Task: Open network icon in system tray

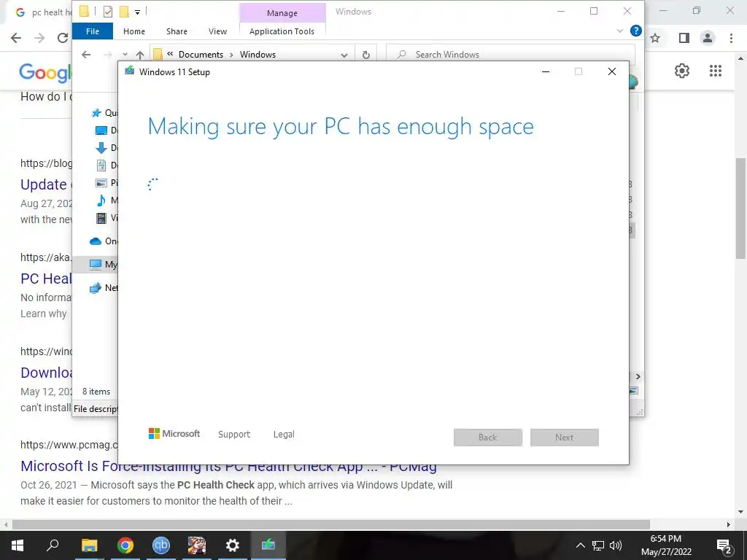Action: click(598, 545)
